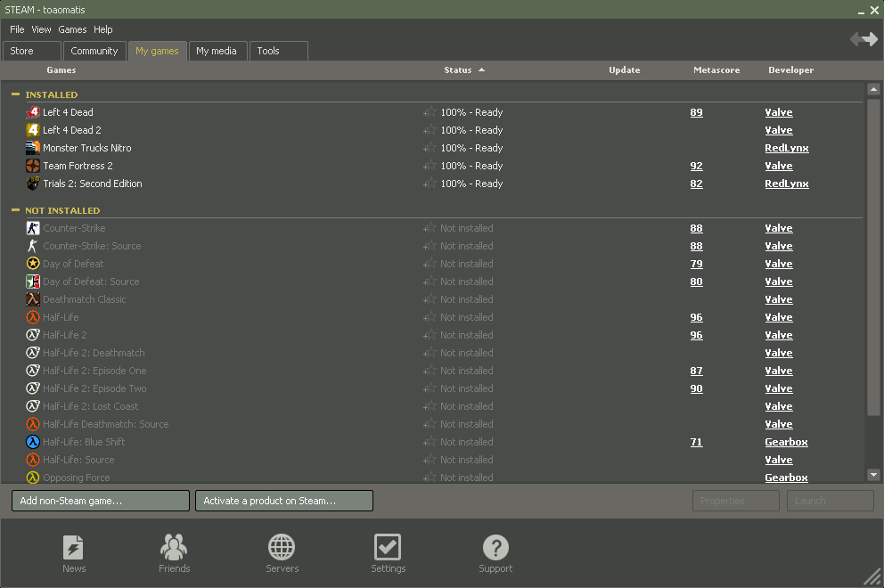Click the Half-Life orange lambda icon
The image size is (884, 588).
(x=33, y=317)
